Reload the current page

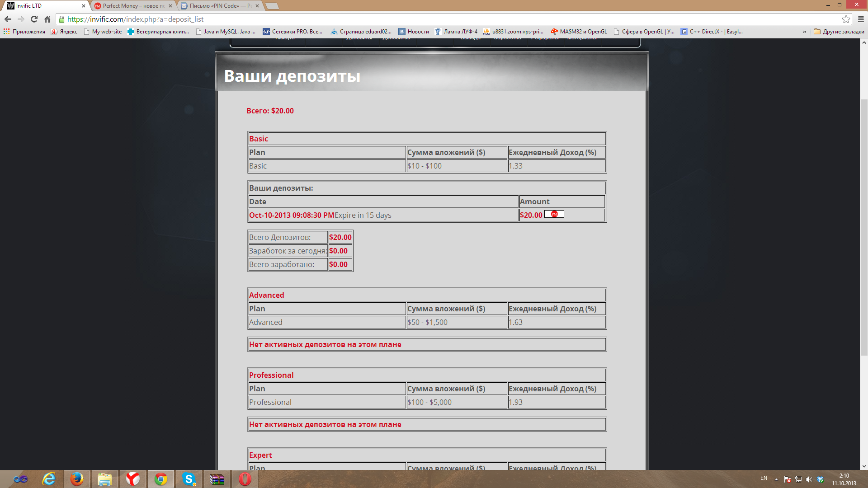pyautogui.click(x=34, y=19)
